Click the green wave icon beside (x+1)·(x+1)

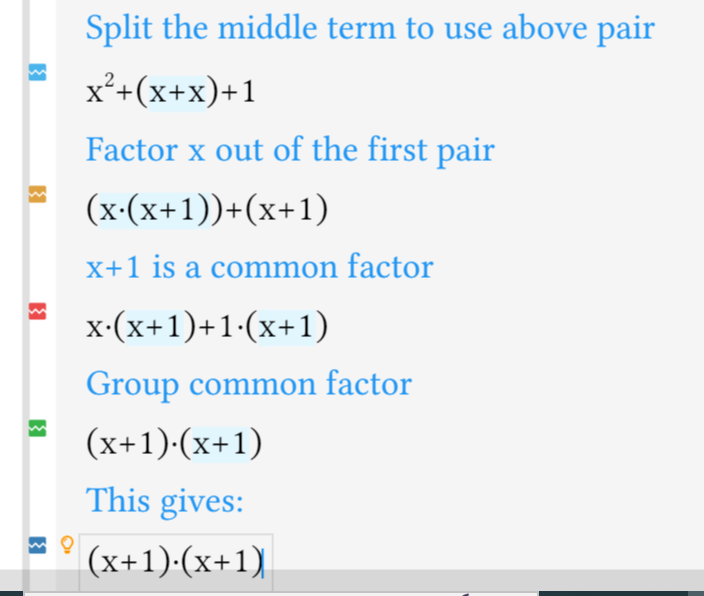coord(37,428)
